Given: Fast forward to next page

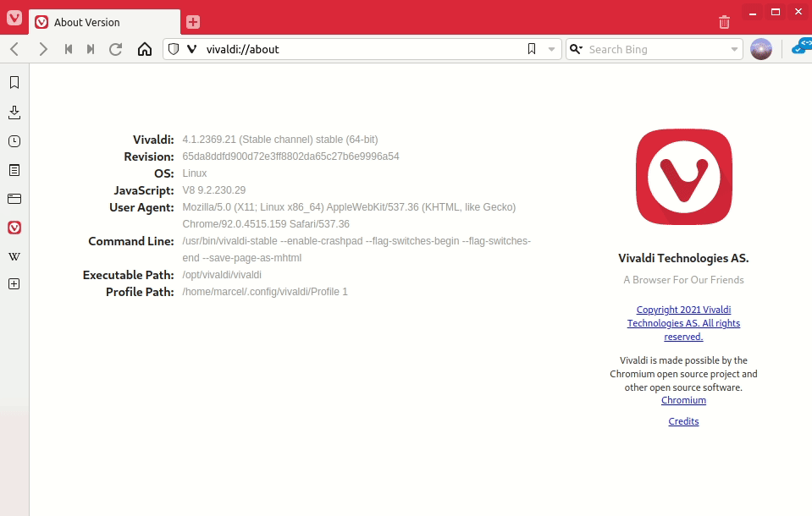Looking at the screenshot, I should (91, 49).
